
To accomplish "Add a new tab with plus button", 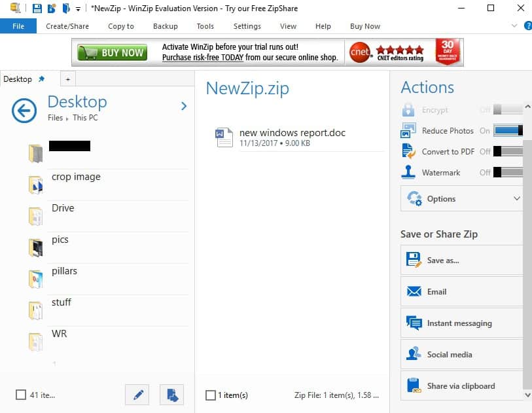I will pos(66,79).
